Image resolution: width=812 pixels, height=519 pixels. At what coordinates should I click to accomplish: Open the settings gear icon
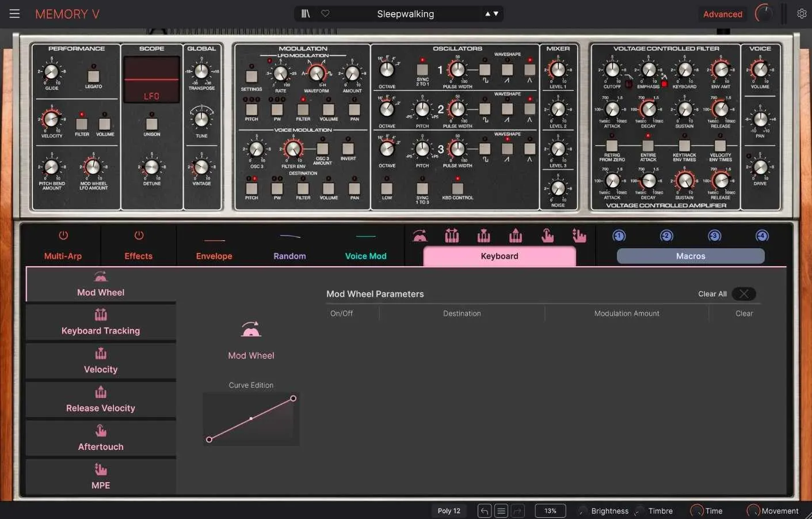802,14
